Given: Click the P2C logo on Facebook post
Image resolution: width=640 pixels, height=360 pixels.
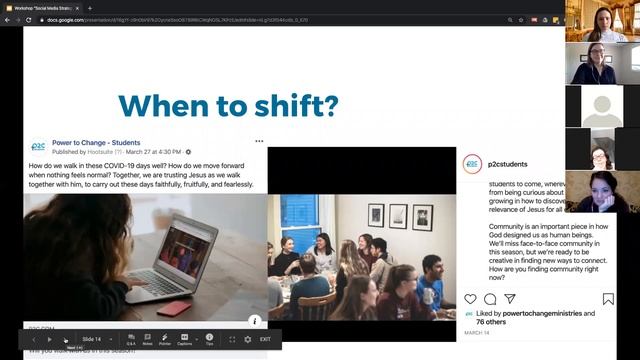Looking at the screenshot, I should [x=38, y=147].
